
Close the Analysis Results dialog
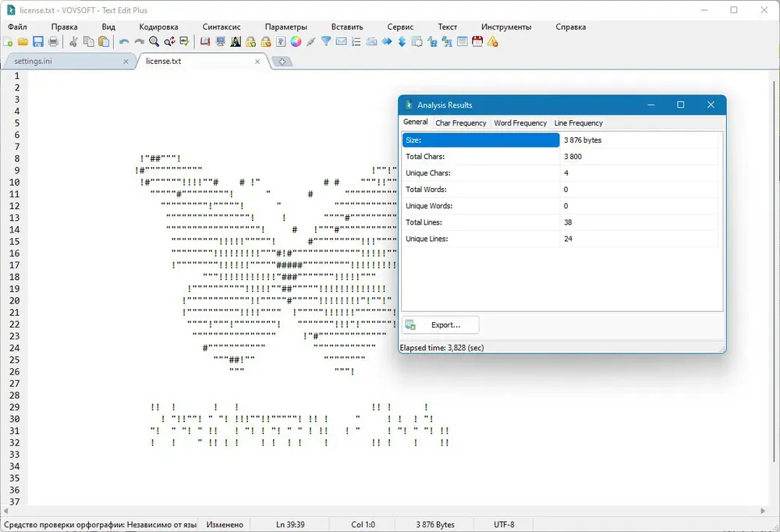711,105
